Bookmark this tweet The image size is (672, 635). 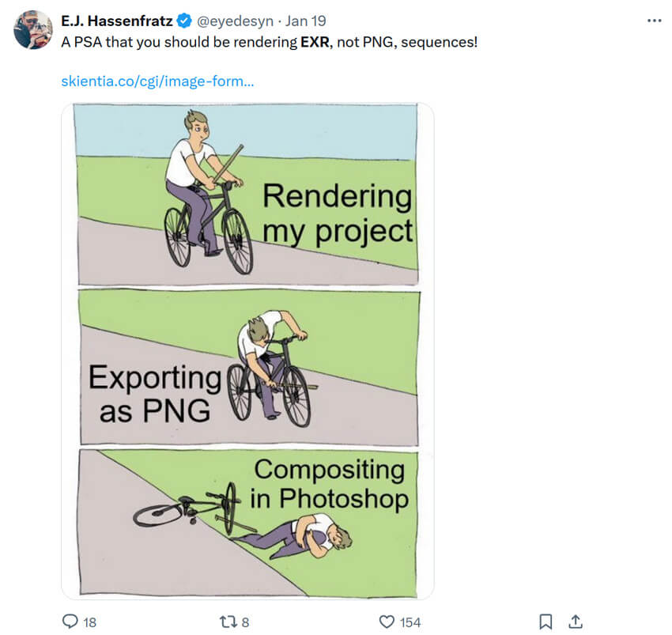pos(546,622)
